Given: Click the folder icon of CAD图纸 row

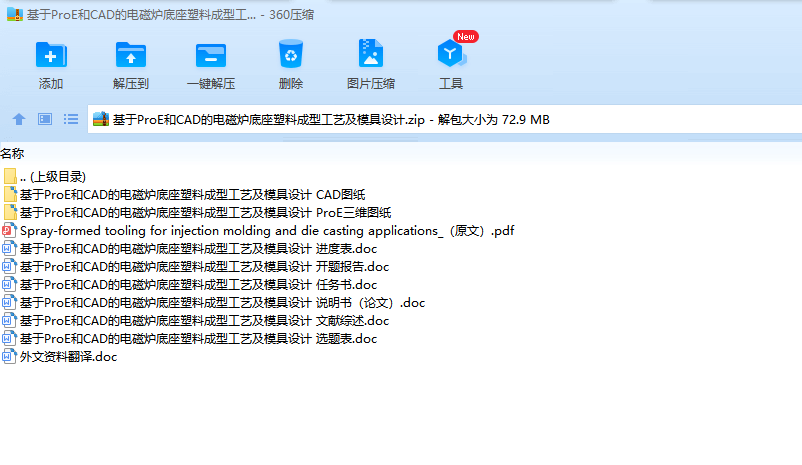Looking at the screenshot, I should [x=10, y=194].
